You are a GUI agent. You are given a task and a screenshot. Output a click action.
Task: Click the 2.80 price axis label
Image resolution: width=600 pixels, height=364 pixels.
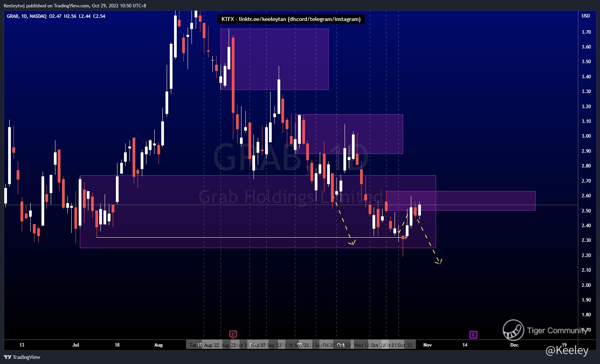(586, 166)
